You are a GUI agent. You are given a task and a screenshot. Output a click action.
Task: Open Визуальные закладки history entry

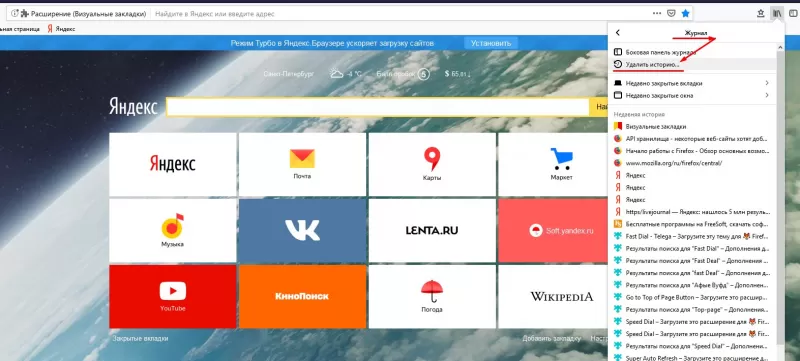tap(692, 126)
